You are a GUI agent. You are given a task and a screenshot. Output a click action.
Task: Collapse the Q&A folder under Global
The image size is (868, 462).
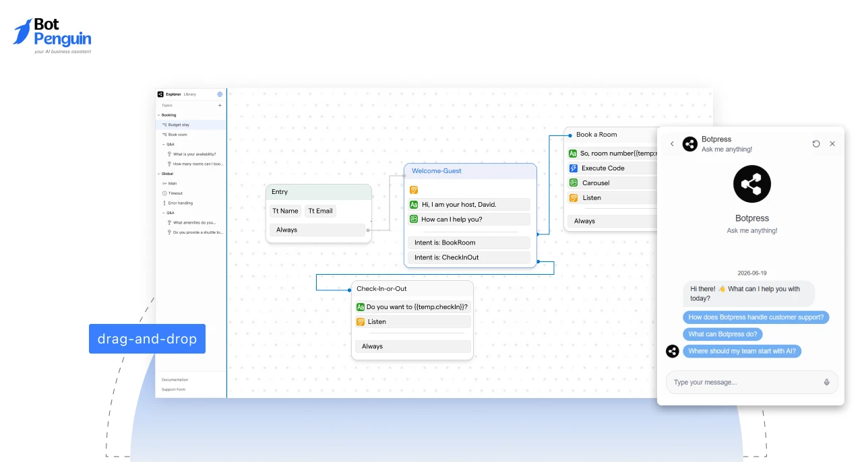pos(164,213)
